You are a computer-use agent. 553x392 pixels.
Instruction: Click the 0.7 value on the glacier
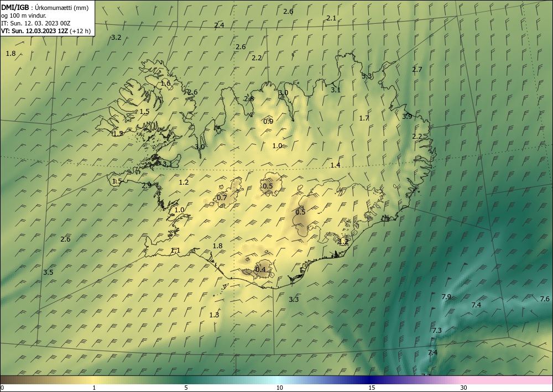pos(222,198)
